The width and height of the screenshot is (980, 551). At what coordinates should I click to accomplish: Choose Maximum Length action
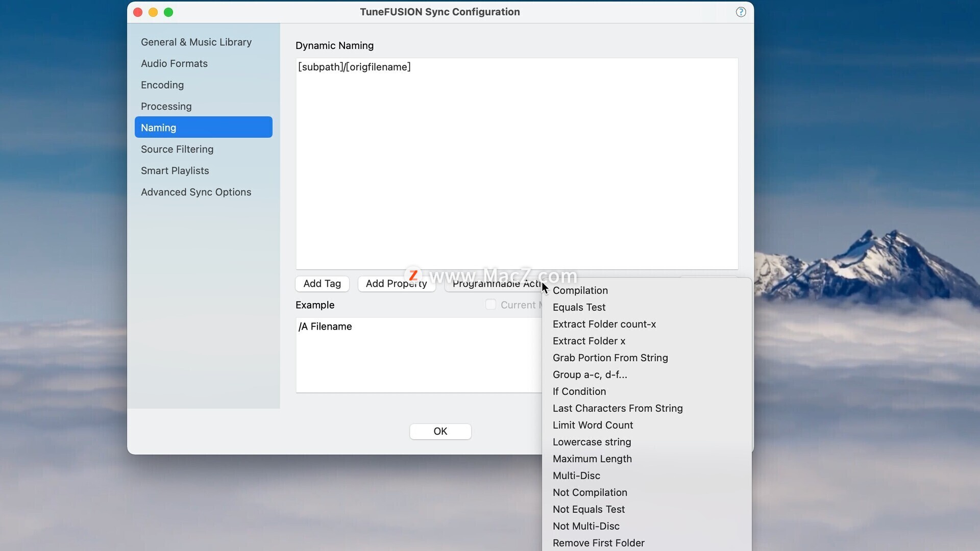[x=647, y=459]
